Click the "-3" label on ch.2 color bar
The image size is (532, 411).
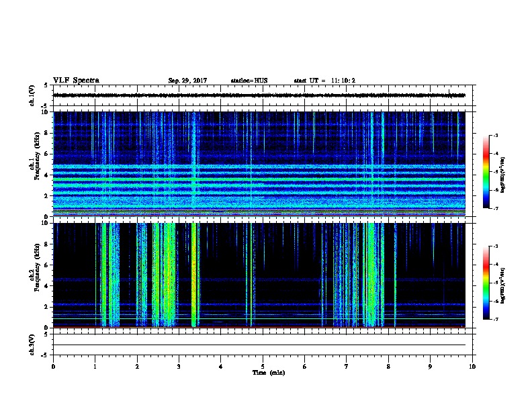tap(495, 246)
